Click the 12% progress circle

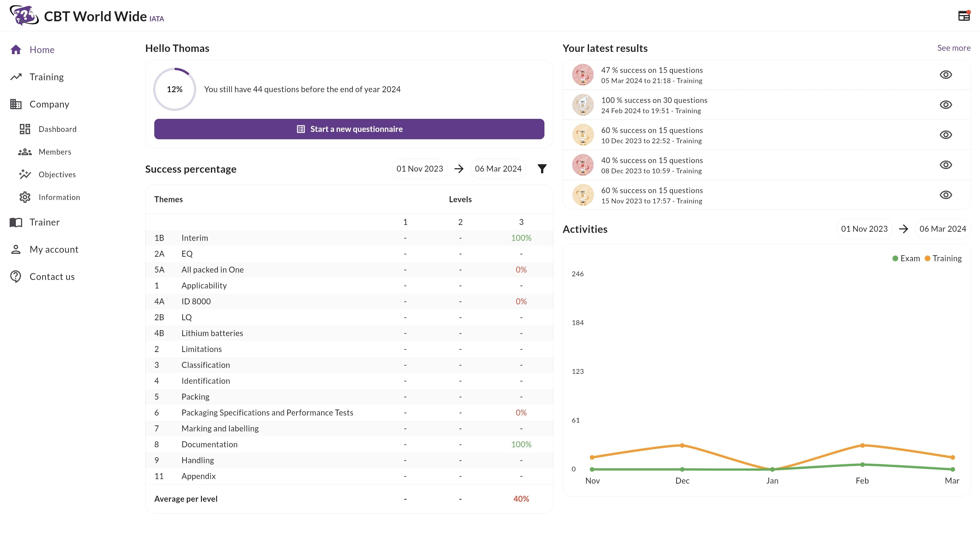coord(175,89)
